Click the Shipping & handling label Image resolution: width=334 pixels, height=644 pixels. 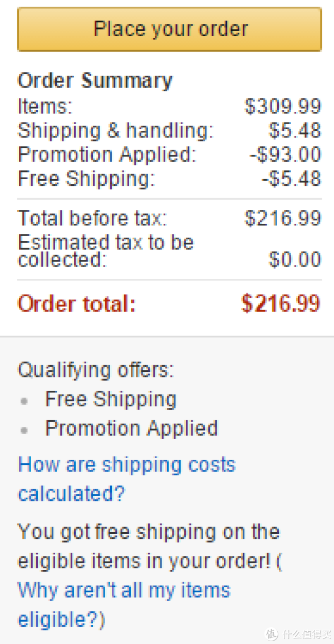116,131
